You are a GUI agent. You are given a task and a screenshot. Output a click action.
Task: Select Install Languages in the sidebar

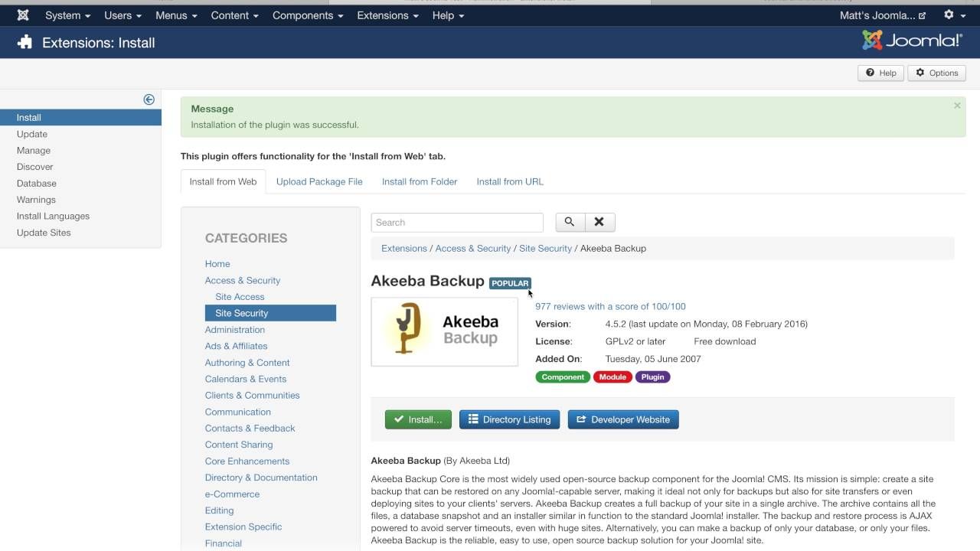pyautogui.click(x=53, y=216)
